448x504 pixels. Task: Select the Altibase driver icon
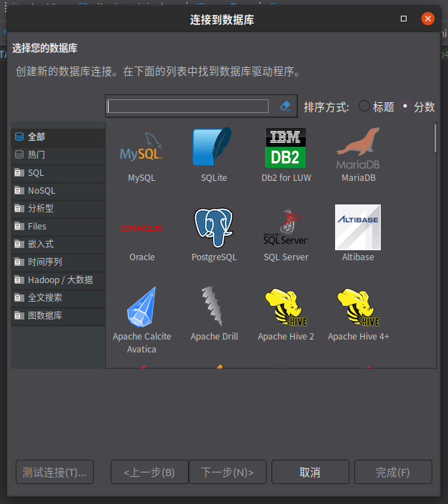[358, 233]
